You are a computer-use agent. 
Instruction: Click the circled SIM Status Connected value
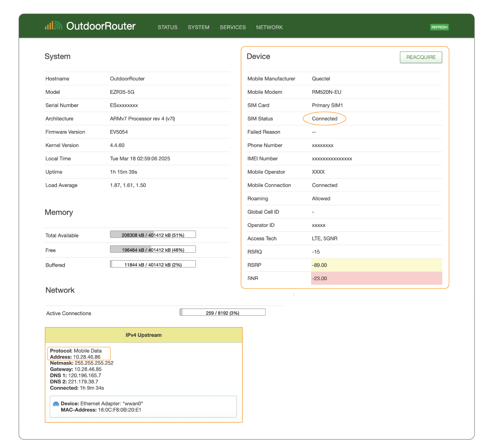(324, 119)
